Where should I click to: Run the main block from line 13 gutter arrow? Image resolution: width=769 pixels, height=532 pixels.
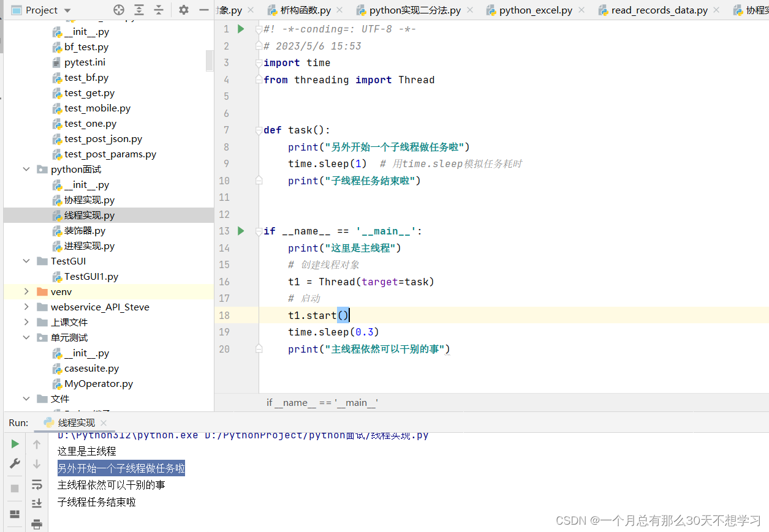click(x=241, y=231)
